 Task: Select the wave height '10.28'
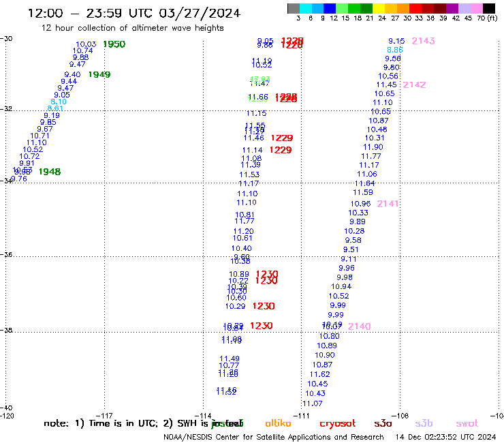click(x=354, y=230)
